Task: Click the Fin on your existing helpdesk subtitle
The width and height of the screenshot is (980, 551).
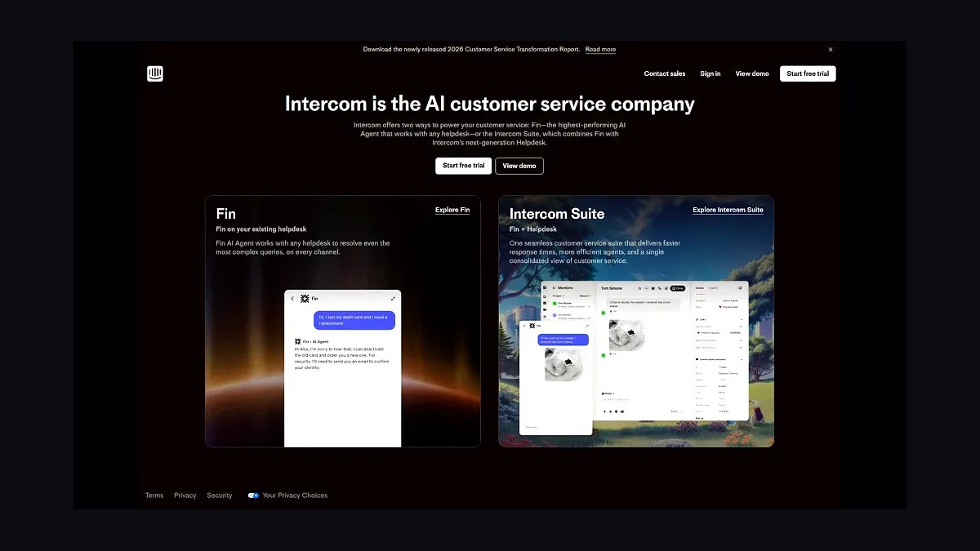Action: [261, 229]
